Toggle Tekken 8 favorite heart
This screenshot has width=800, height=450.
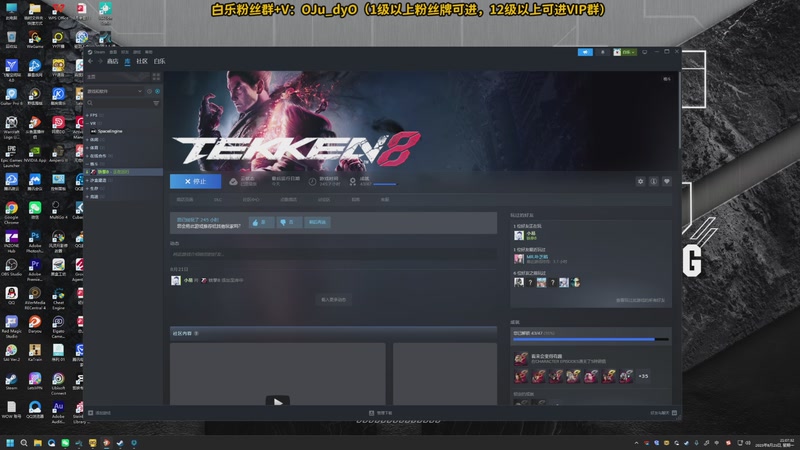[667, 182]
